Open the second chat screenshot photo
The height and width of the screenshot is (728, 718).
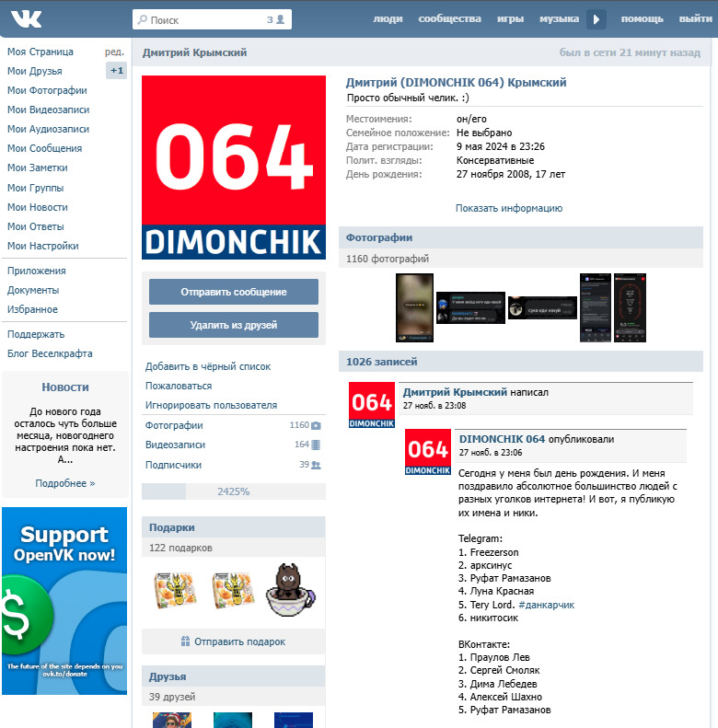tap(470, 307)
